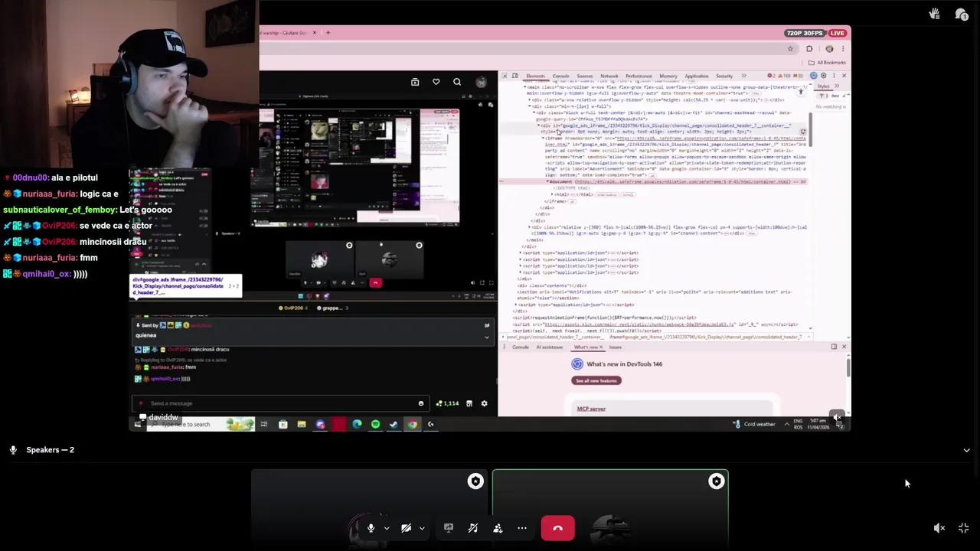Toggle the inspect element picker icon
Image resolution: width=980 pixels, height=551 pixels.
(505, 76)
